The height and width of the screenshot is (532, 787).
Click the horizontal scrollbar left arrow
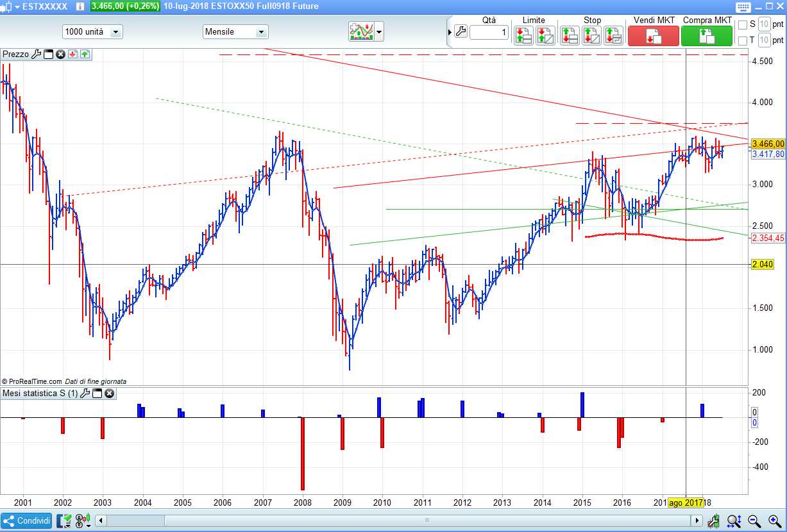tap(101, 521)
